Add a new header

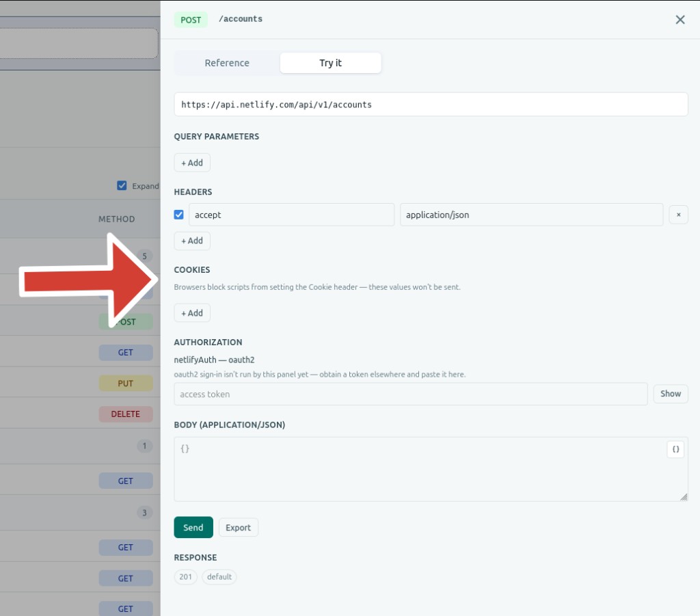pyautogui.click(x=192, y=241)
